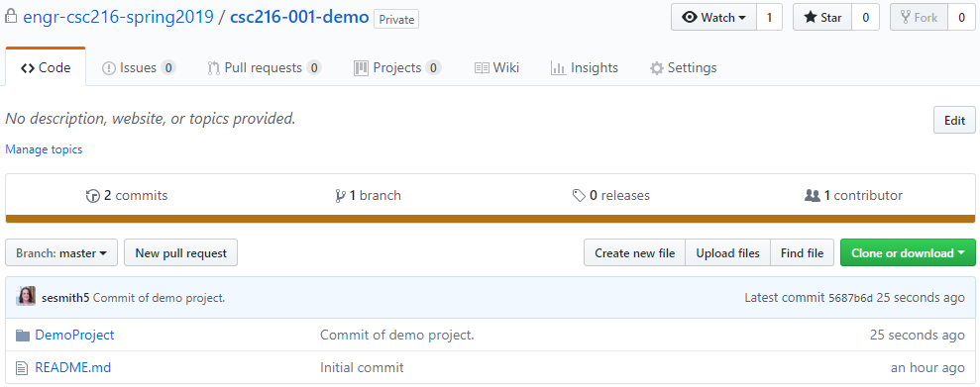
Task: Click the star icon in Star button
Action: 811,18
